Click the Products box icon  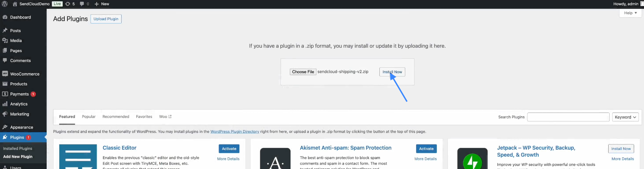pos(5,84)
